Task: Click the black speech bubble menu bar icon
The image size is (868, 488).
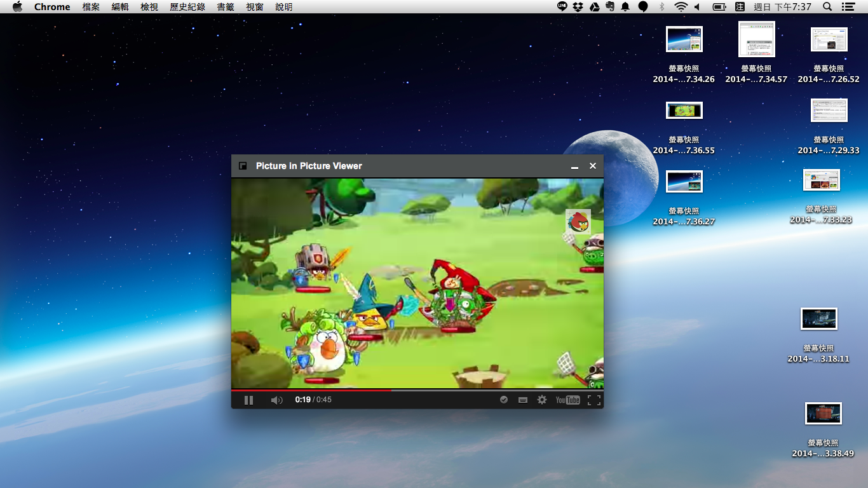Action: coord(643,7)
